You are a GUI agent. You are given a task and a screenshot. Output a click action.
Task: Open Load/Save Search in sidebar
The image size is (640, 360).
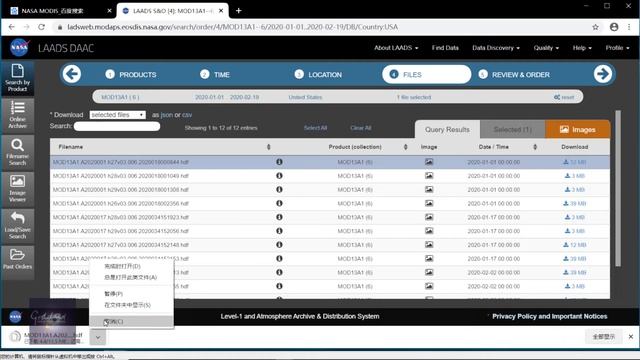pos(18,225)
